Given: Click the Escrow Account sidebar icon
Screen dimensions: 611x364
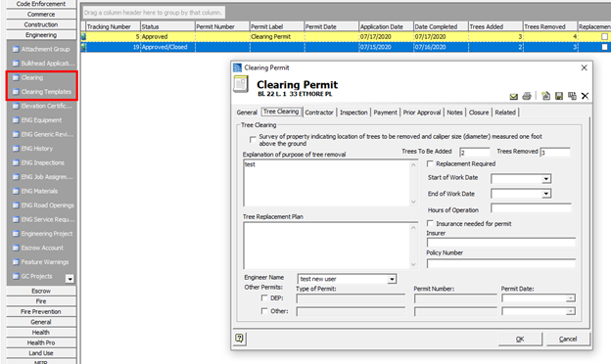Looking at the screenshot, I should [x=16, y=249].
